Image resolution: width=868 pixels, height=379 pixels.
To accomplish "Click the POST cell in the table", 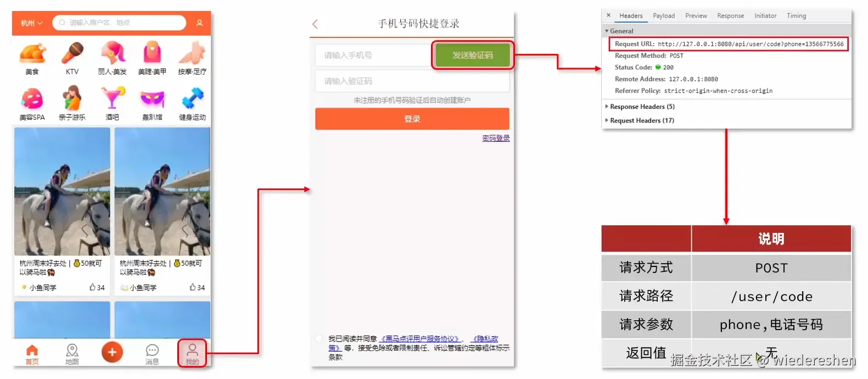I will point(771,267).
